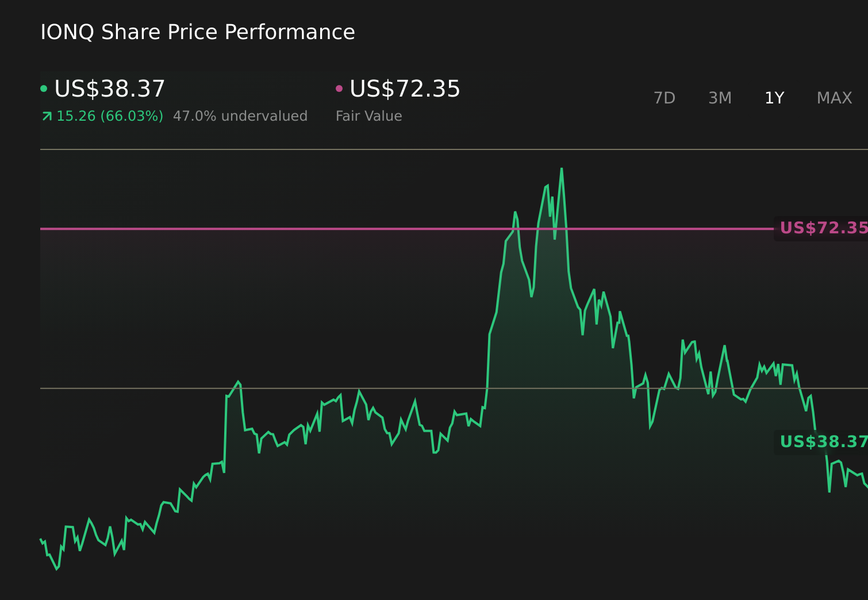Select the 3M time range

click(719, 98)
